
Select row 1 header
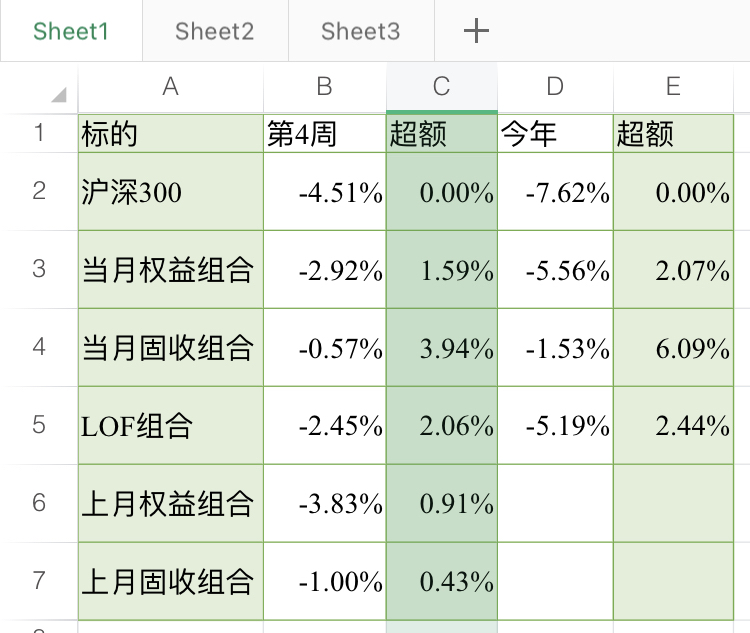39,133
